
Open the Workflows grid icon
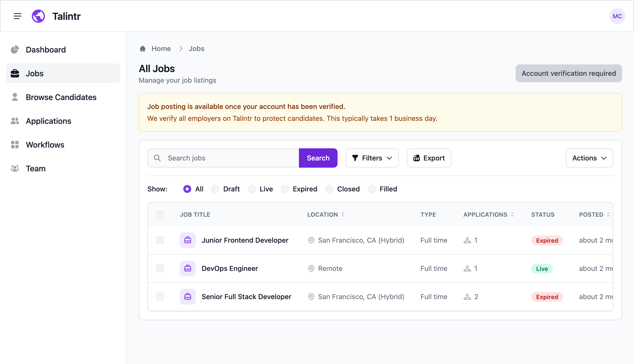coord(15,145)
